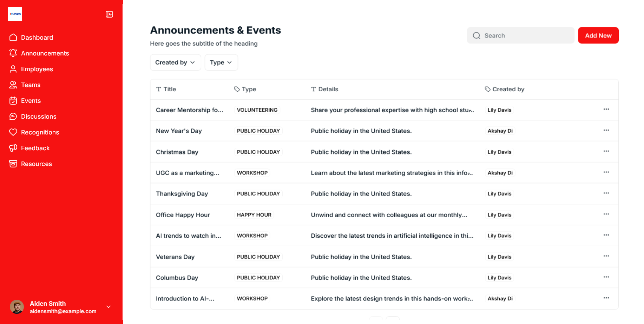Screen dimensions: 644x324
Task: Click the Recognitions heart icon
Action: [x=13, y=132]
